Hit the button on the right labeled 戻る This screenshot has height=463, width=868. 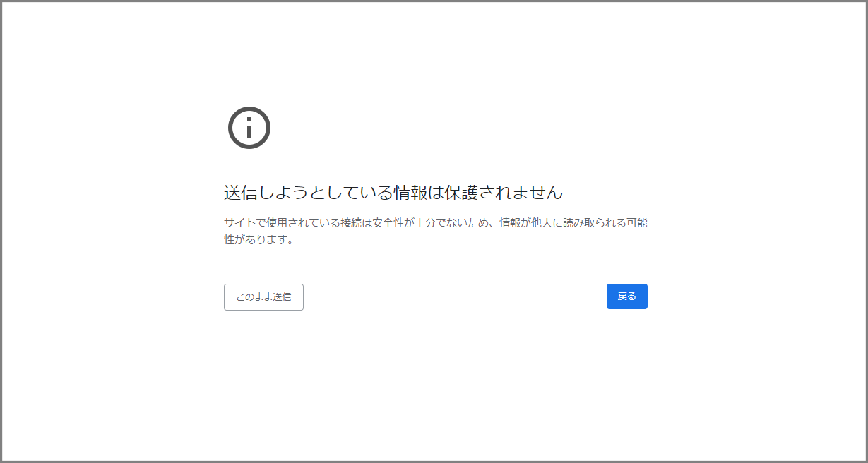[626, 296]
